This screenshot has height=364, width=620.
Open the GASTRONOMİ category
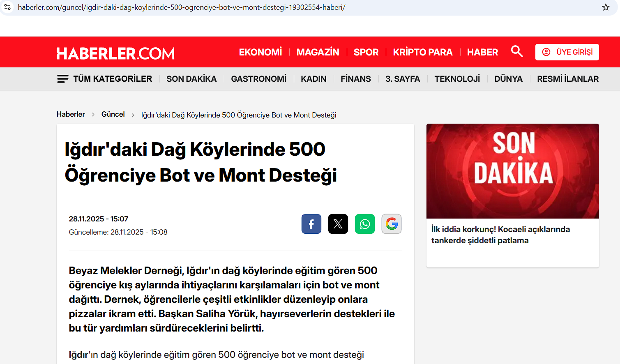point(258,79)
